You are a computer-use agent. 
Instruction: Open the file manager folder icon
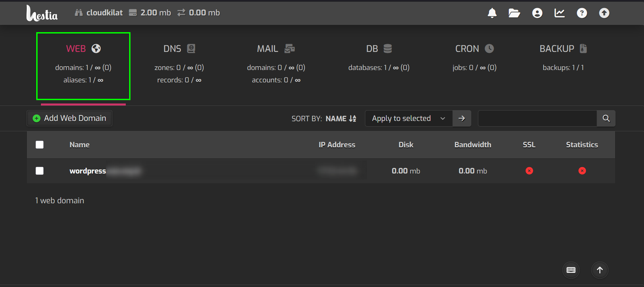click(514, 13)
